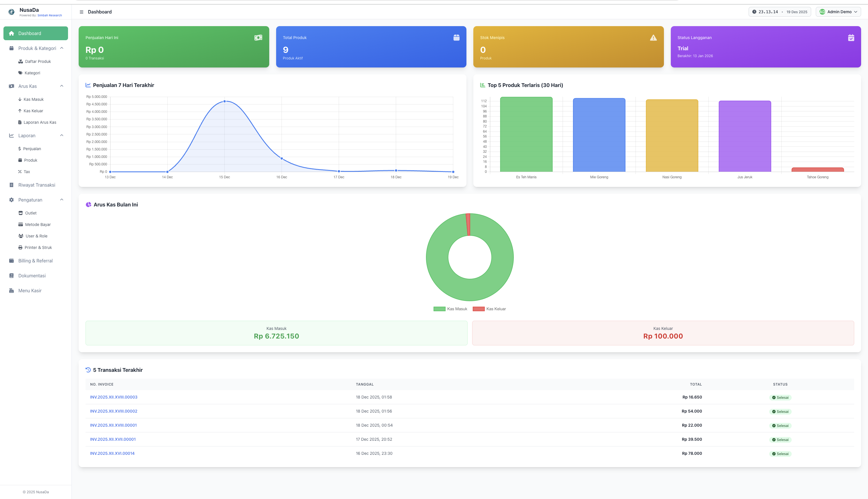
Task: Go to Billing & Referral menu
Action: coord(35,261)
